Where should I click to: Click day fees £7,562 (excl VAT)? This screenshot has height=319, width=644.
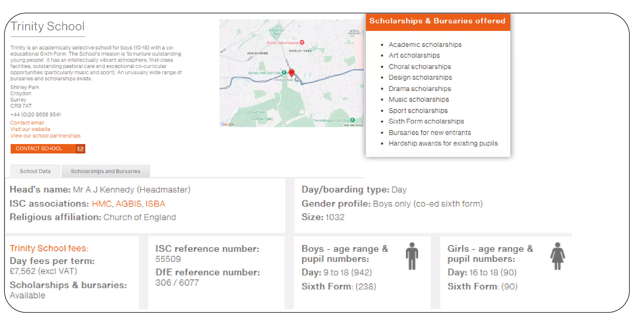(x=43, y=271)
